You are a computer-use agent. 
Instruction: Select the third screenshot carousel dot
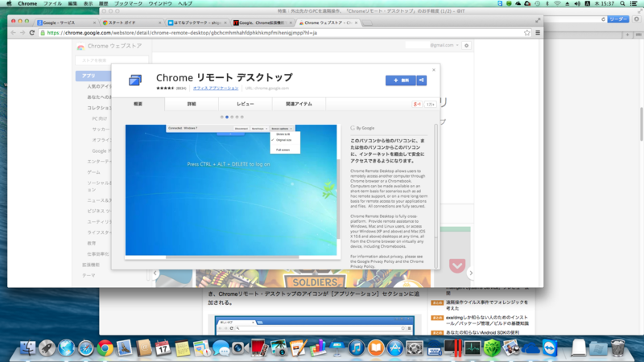232,117
